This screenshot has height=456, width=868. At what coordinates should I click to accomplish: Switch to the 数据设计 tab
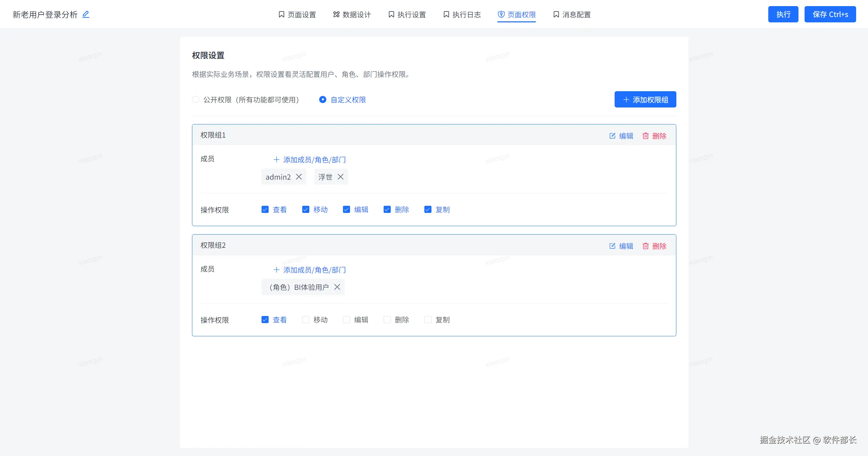(x=352, y=15)
